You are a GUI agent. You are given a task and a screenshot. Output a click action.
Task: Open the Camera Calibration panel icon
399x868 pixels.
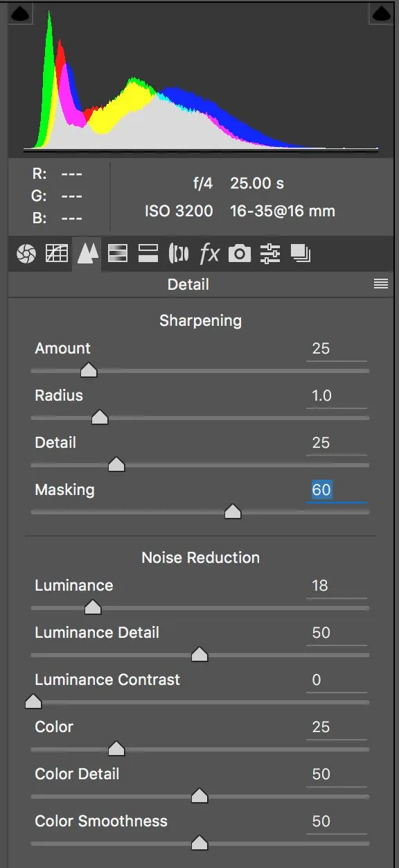pos(240,254)
